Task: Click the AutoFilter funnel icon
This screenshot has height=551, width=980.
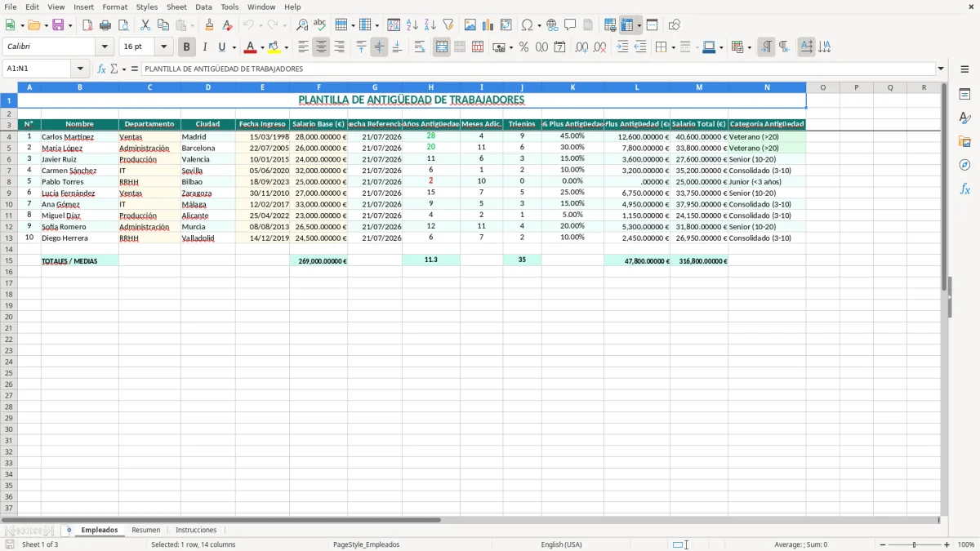Action: coord(448,25)
